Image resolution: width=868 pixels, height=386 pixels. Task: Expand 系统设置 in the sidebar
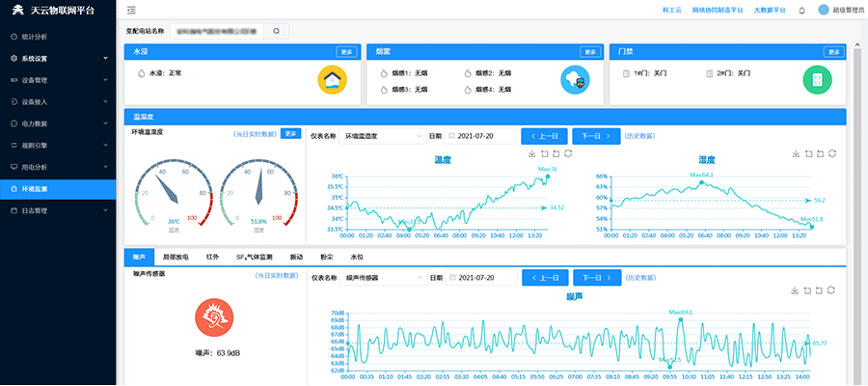tap(58, 58)
